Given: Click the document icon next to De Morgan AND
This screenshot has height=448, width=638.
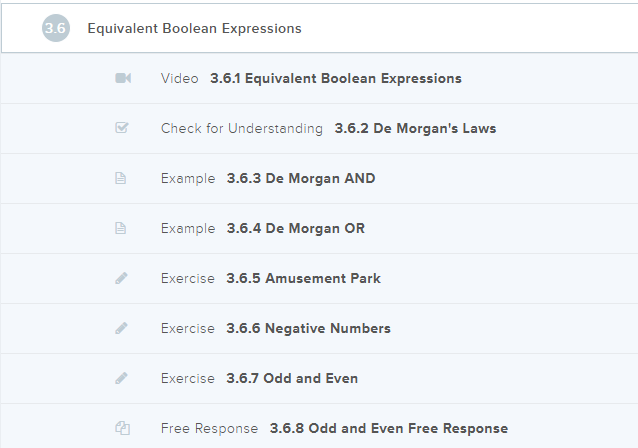Looking at the screenshot, I should [x=122, y=178].
